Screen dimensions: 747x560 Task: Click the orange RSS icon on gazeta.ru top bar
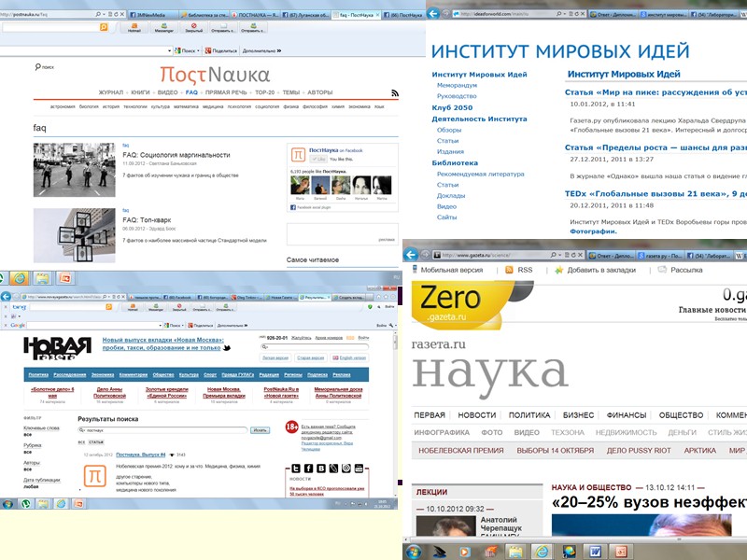(509, 270)
